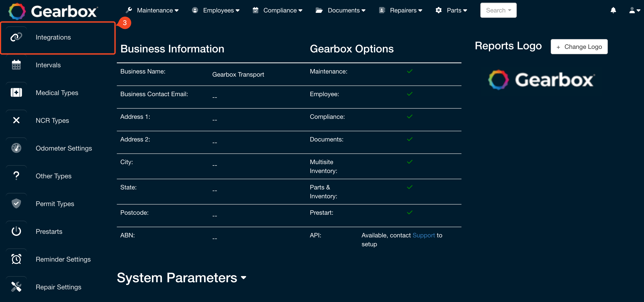Viewport: 644px width, 302px height.
Task: Open the Employees dropdown menu
Action: click(221, 10)
